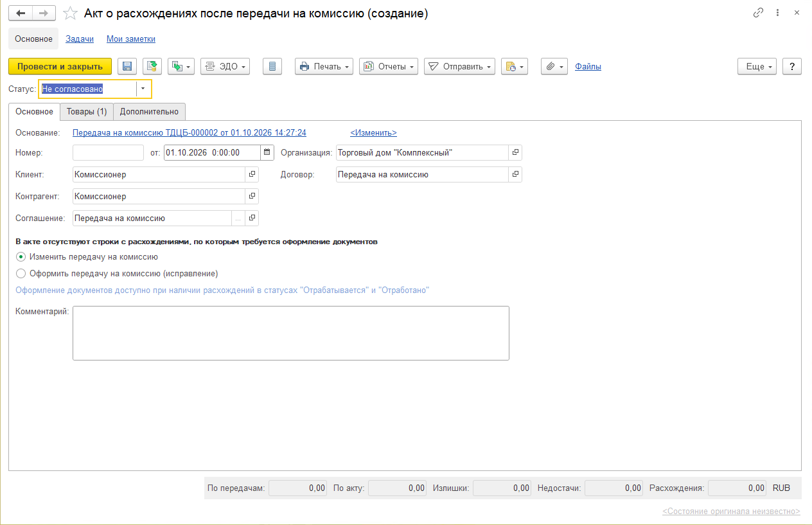Image resolution: width=812 pixels, height=525 pixels.
Task: Choose Соглашение via the ellipsis button
Action: 238,218
